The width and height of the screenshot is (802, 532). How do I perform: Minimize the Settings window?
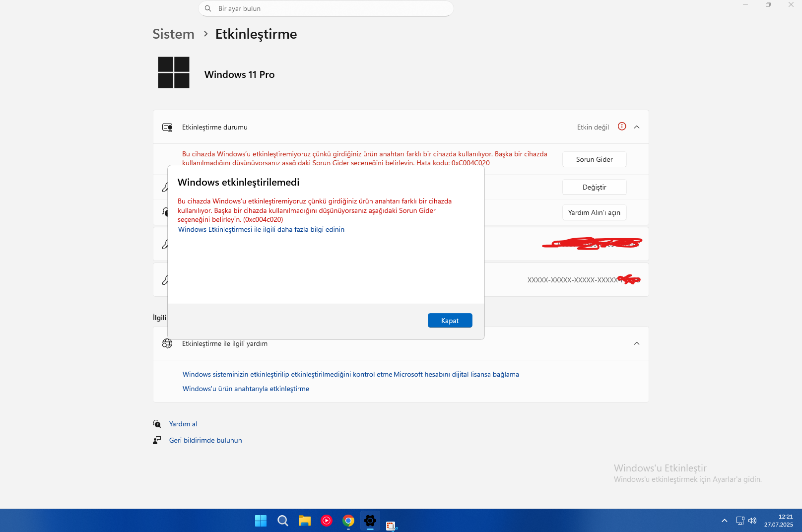745,4
